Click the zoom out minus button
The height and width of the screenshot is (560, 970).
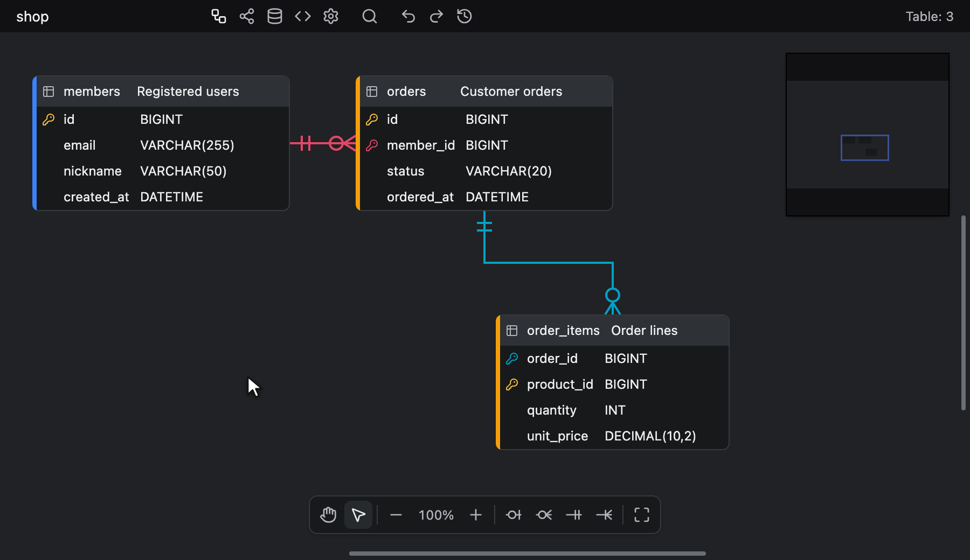click(x=396, y=515)
